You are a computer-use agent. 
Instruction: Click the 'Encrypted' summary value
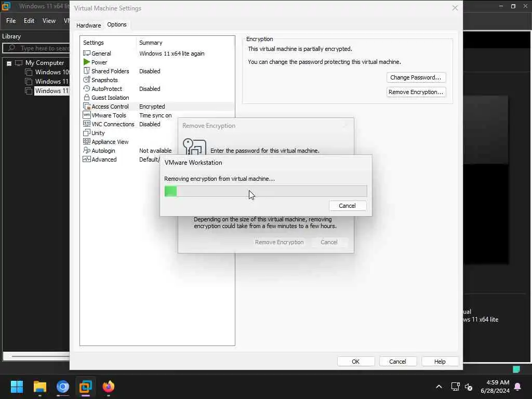(x=152, y=106)
